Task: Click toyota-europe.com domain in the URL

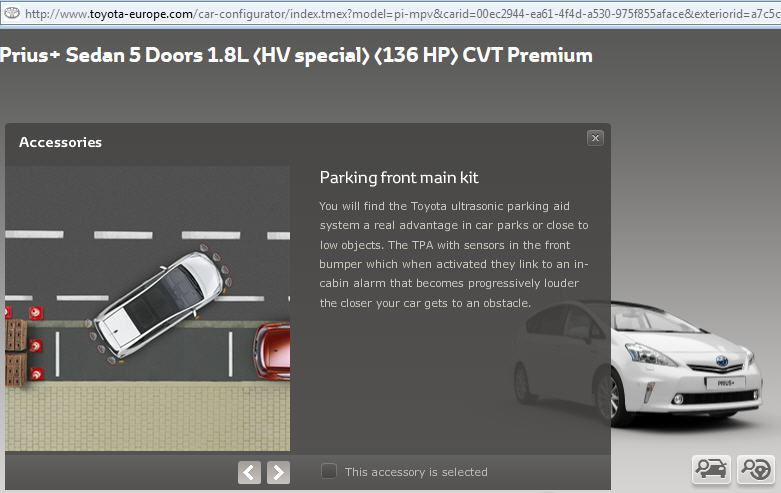Action: coord(141,14)
